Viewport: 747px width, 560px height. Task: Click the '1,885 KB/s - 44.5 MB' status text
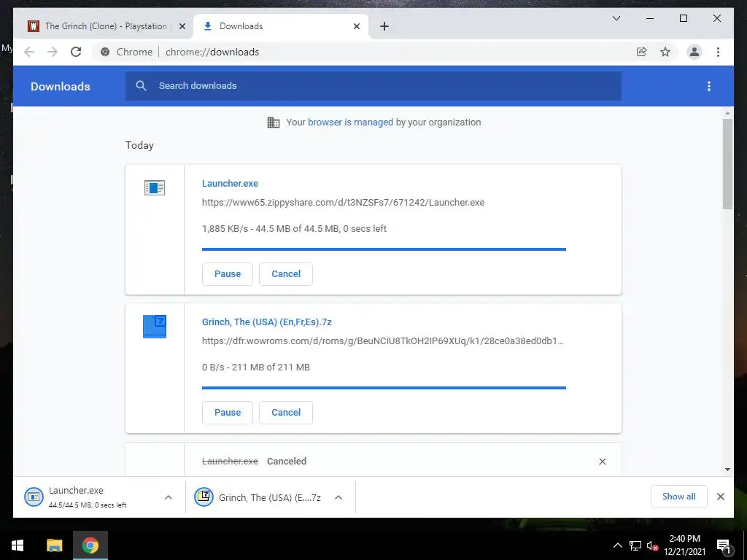pos(295,228)
